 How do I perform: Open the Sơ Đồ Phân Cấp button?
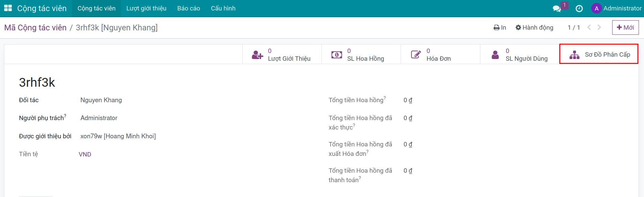599,54
